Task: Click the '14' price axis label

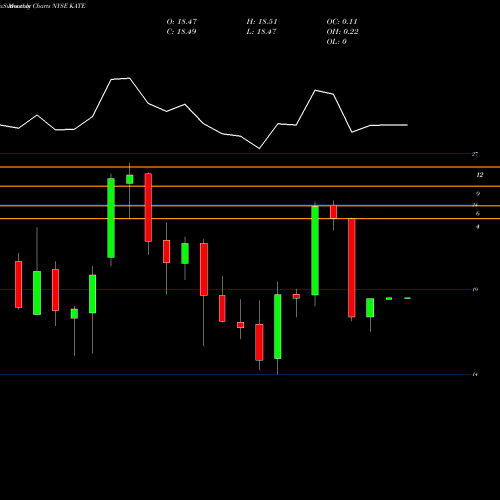Action: point(475,375)
